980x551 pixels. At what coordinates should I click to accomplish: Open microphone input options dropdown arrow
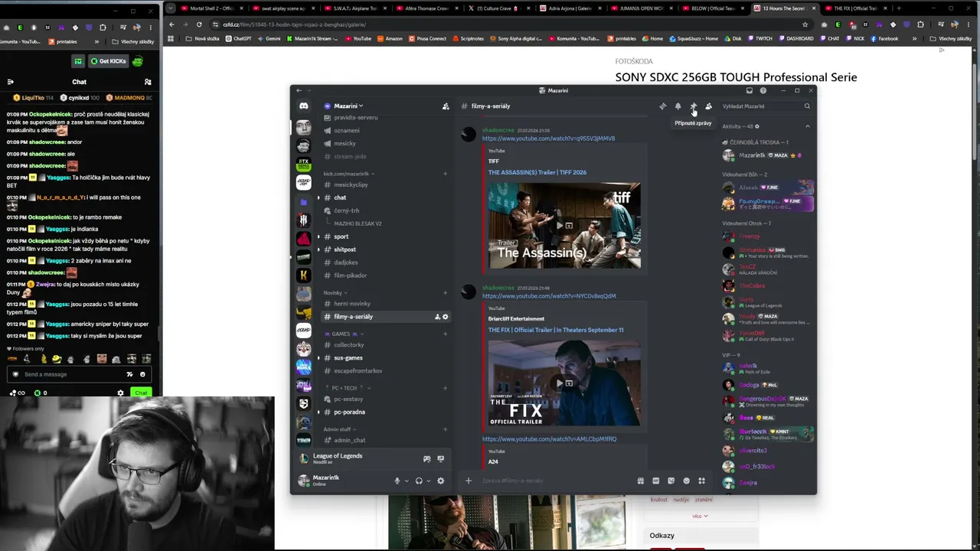406,481
